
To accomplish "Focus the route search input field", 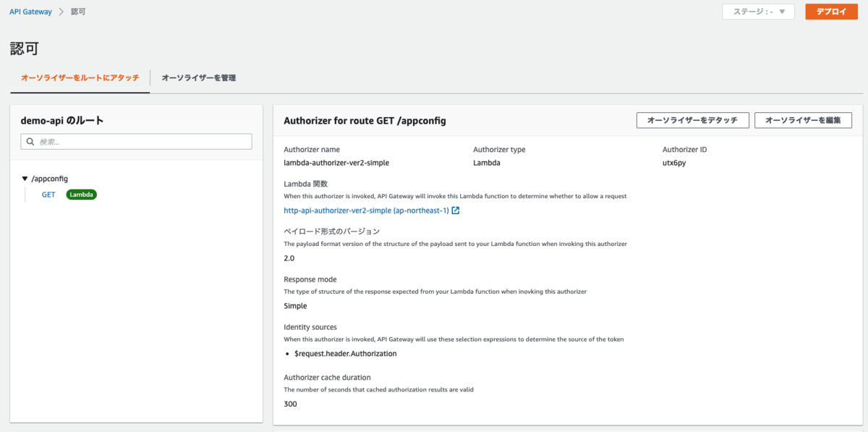I will [x=141, y=142].
